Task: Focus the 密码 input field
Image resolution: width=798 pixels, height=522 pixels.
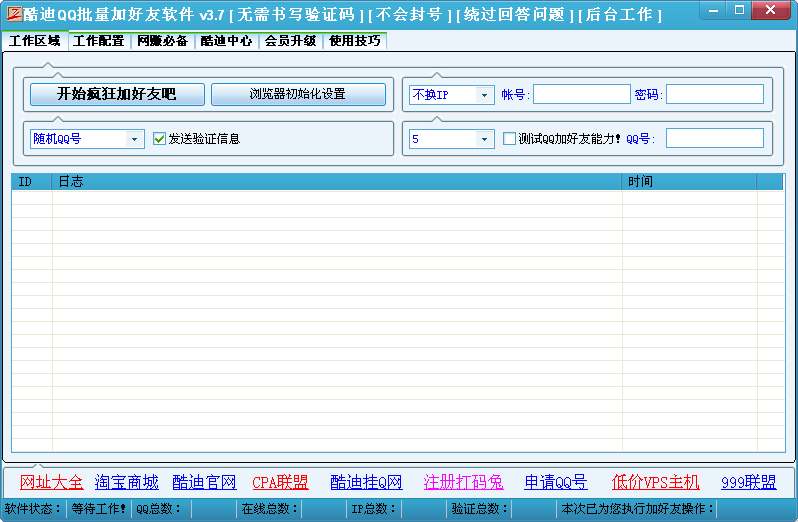Action: (x=715, y=94)
